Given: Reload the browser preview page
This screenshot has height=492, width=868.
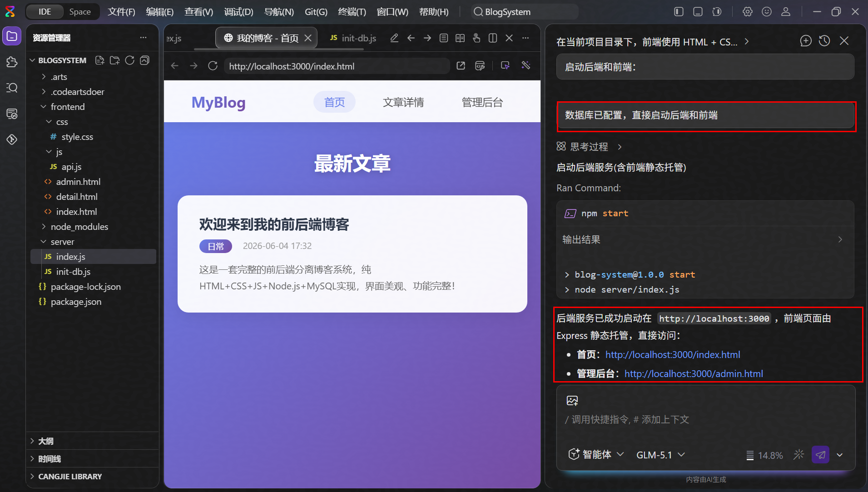Looking at the screenshot, I should click(213, 66).
